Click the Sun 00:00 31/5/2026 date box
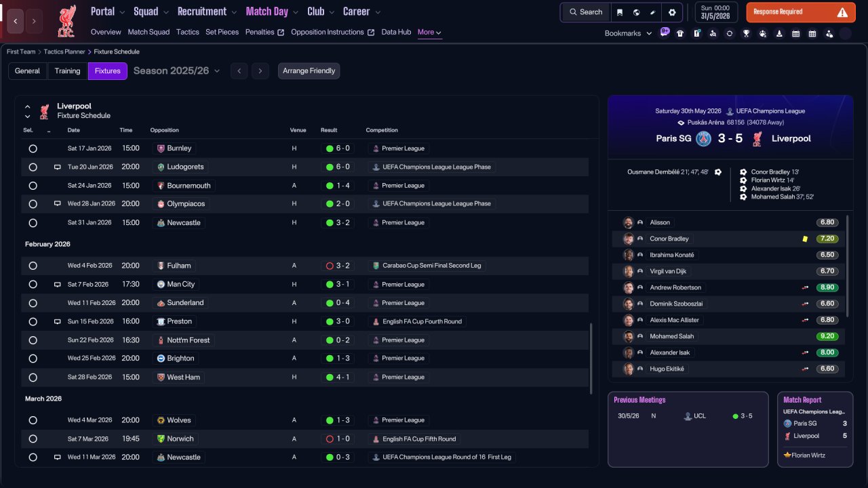The width and height of the screenshot is (868, 488). click(716, 12)
